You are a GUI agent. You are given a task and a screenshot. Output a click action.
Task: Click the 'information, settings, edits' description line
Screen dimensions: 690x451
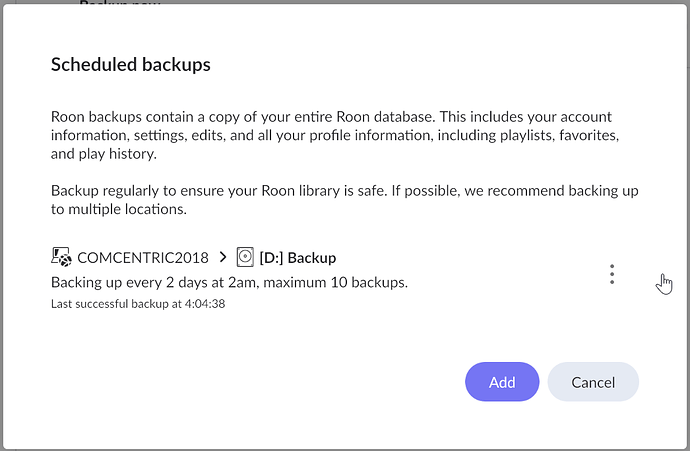[335, 135]
